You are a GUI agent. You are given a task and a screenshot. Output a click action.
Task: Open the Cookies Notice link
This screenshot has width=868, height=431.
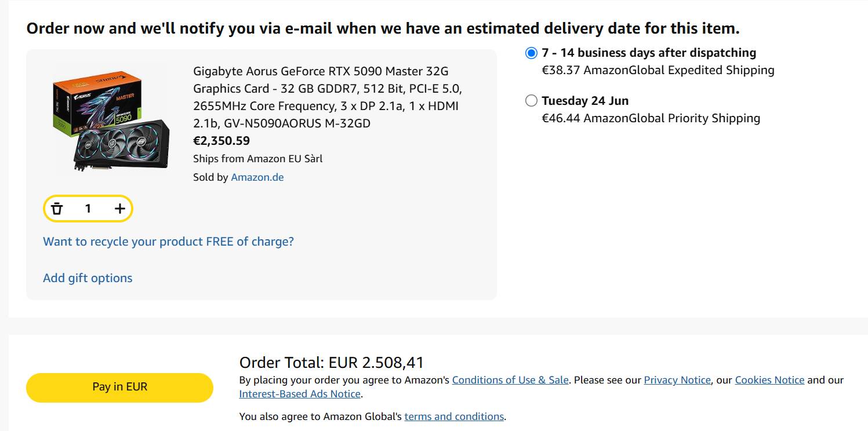coord(769,380)
